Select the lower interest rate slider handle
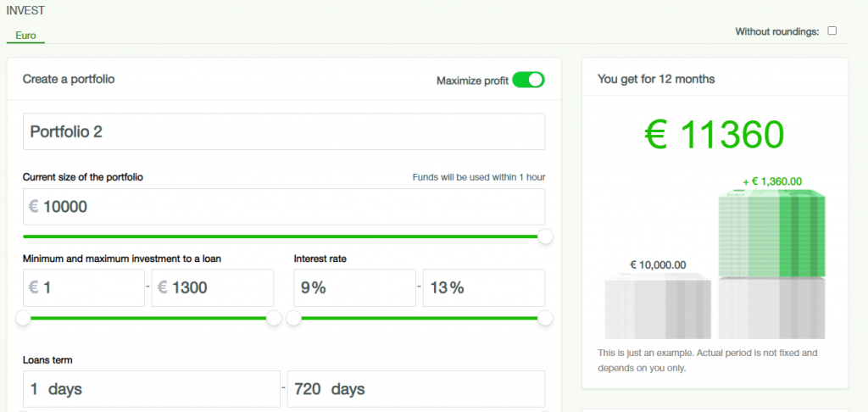868x412 pixels. point(294,318)
